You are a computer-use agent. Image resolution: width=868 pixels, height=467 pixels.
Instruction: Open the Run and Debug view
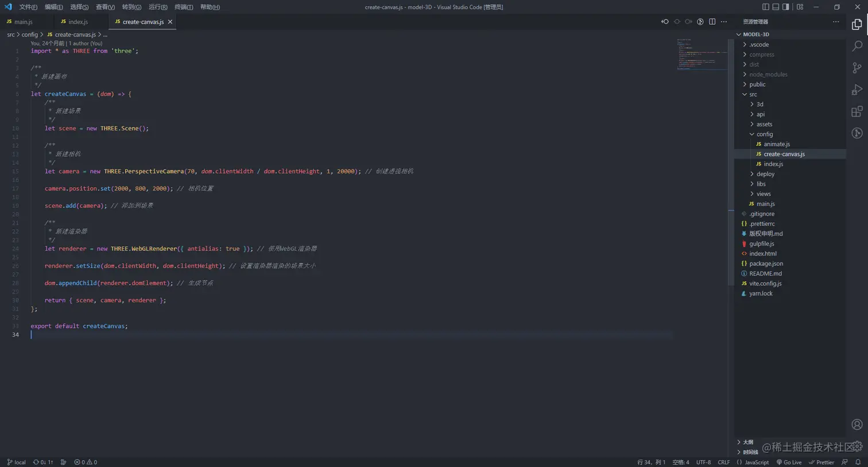857,90
